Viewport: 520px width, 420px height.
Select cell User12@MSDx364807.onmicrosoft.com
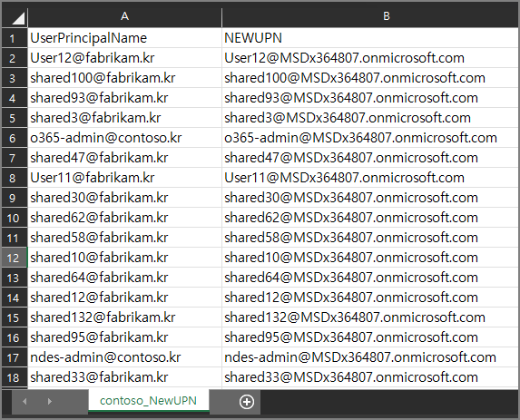click(369, 58)
